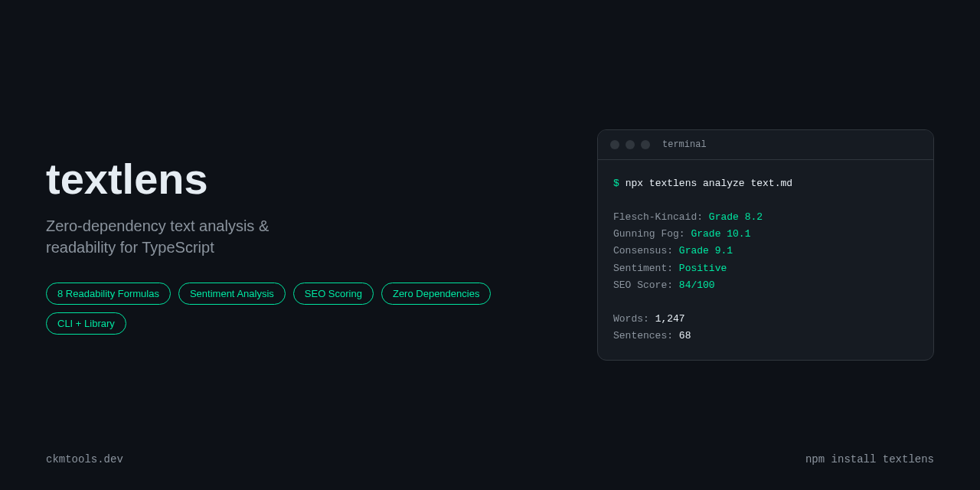980x490 pixels.
Task: Select the Sentiment Analysis pill
Action: (232, 293)
